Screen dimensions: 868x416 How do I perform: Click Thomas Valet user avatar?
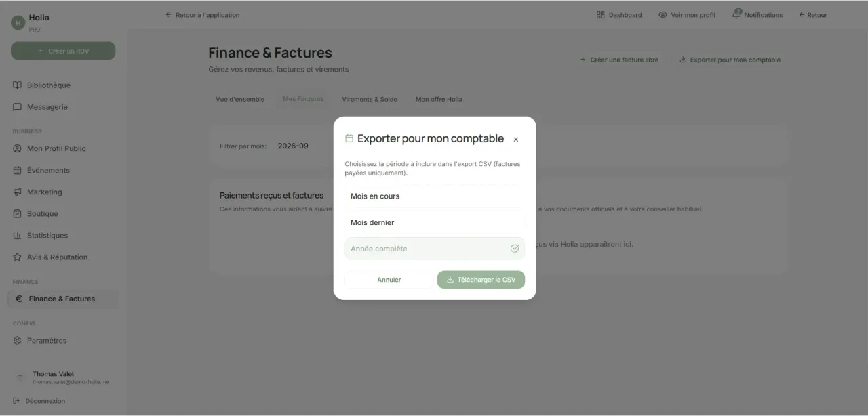(x=20, y=377)
